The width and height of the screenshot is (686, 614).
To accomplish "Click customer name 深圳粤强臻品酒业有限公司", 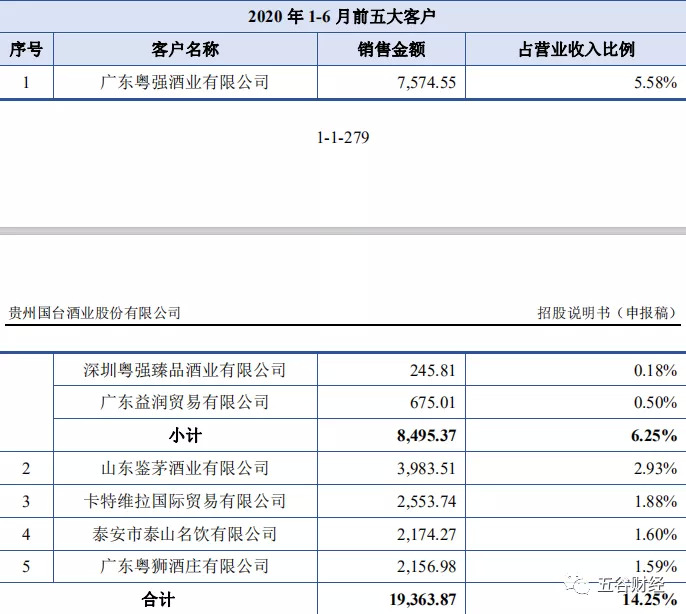I will (x=185, y=370).
